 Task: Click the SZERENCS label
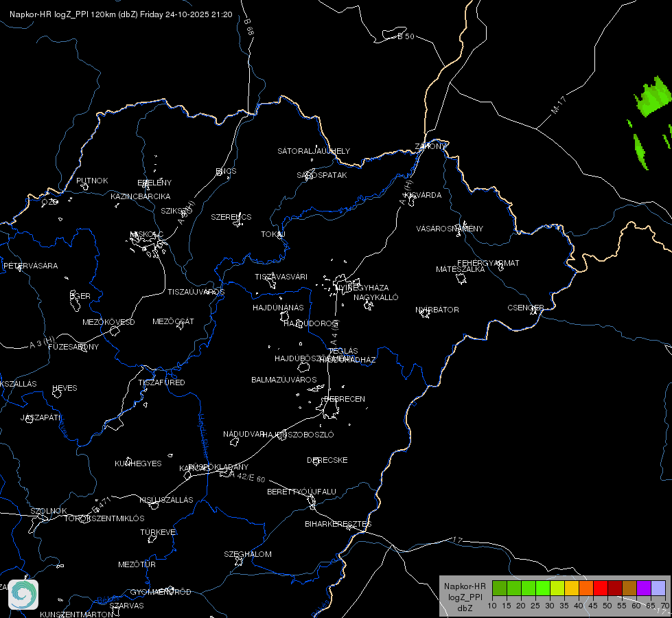tap(231, 217)
